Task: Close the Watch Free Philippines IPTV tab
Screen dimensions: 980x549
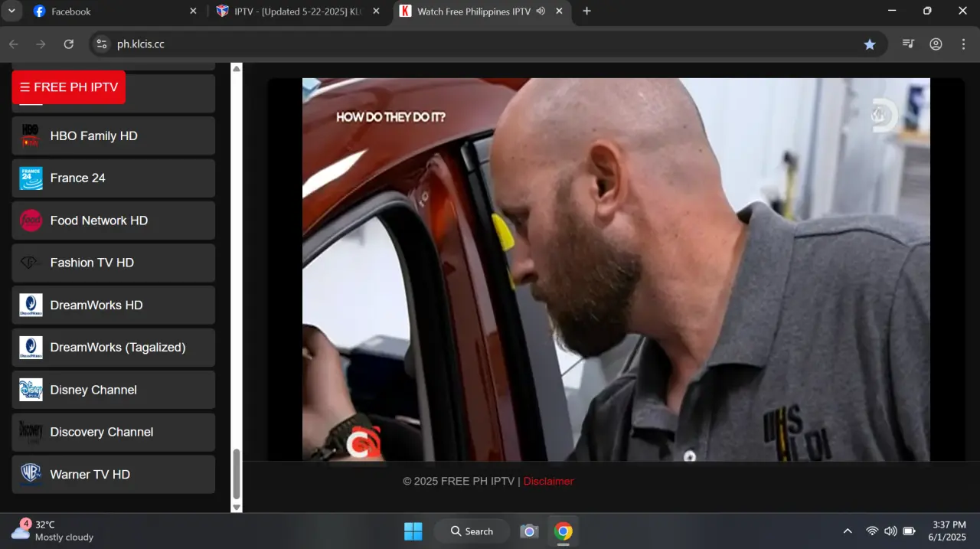Action: coord(560,11)
